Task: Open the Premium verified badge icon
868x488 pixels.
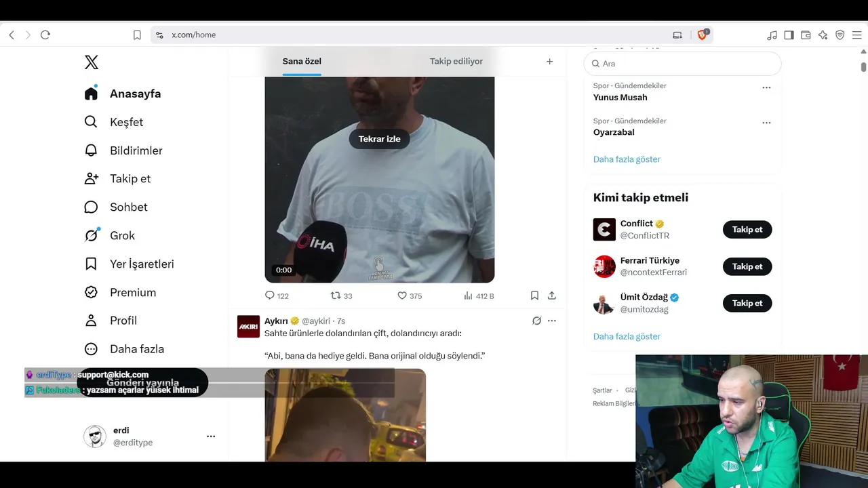Action: (x=91, y=292)
